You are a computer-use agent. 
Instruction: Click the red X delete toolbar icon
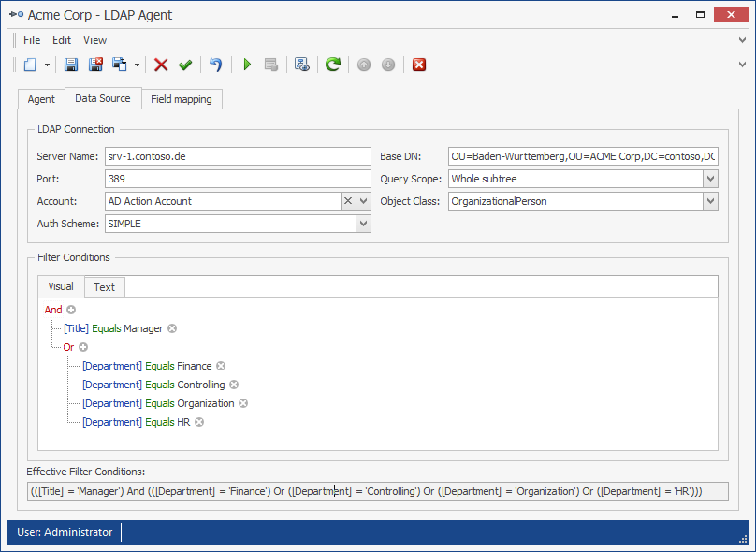[x=161, y=65]
